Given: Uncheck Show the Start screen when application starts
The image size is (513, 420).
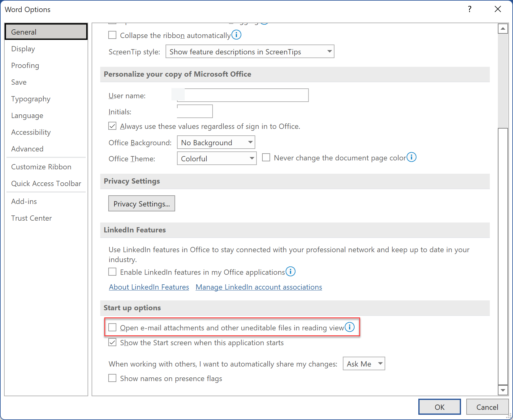Looking at the screenshot, I should pos(112,342).
